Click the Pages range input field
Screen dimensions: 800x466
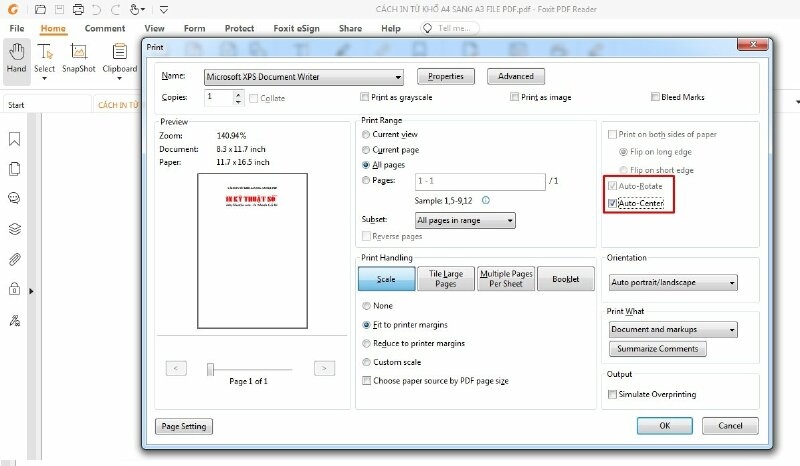pos(480,181)
